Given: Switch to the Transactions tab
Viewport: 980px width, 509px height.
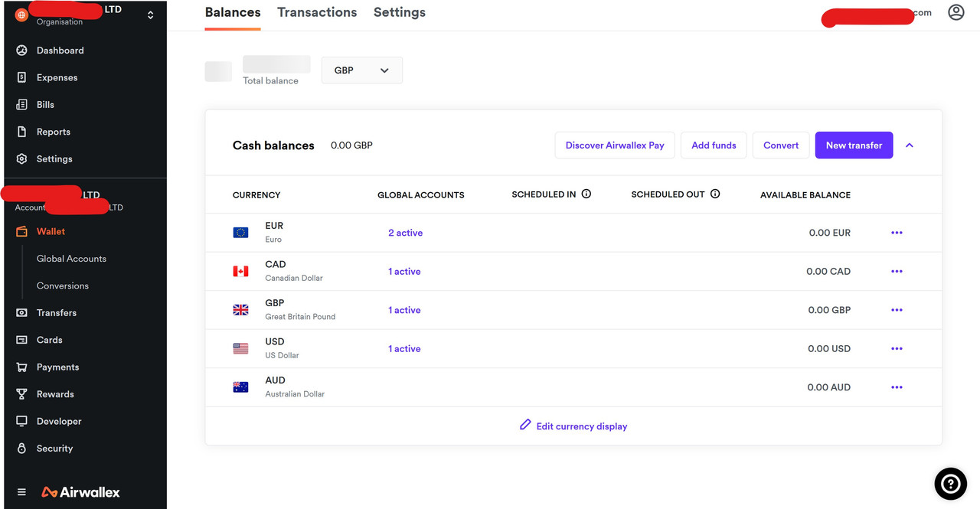Looking at the screenshot, I should coord(317,12).
